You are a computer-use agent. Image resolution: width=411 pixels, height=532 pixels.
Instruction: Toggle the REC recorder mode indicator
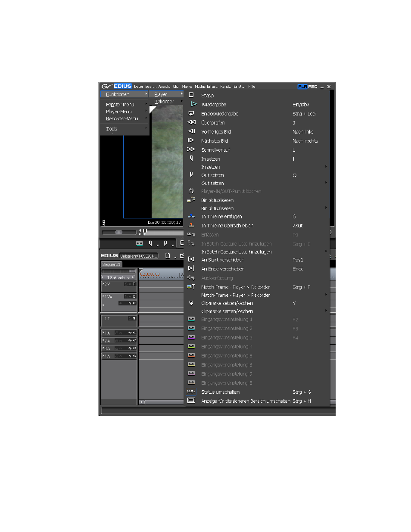coord(313,87)
